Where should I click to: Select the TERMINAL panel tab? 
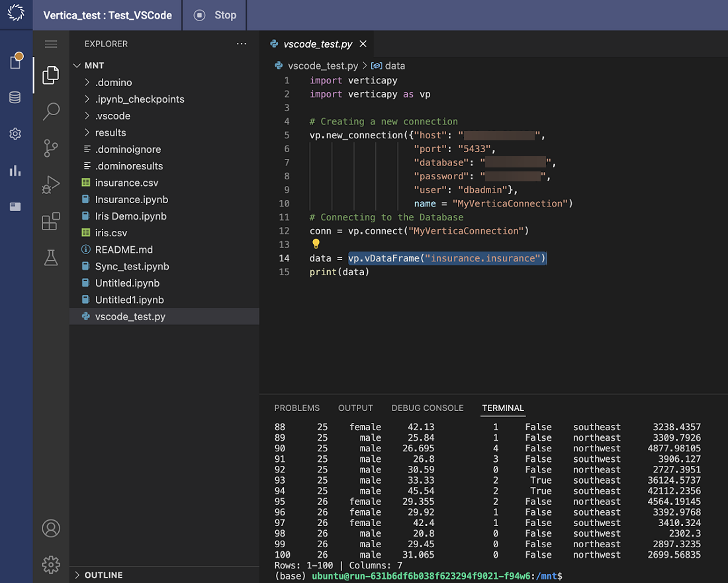click(x=503, y=408)
